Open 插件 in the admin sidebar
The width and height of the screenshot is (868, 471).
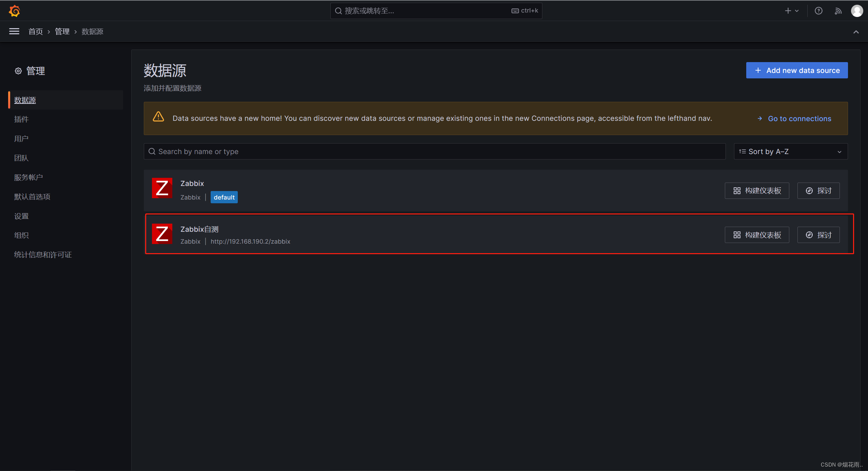(21, 119)
